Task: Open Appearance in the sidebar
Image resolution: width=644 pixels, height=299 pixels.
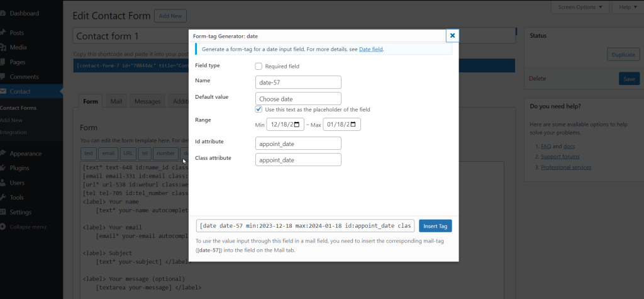Action: click(25, 154)
